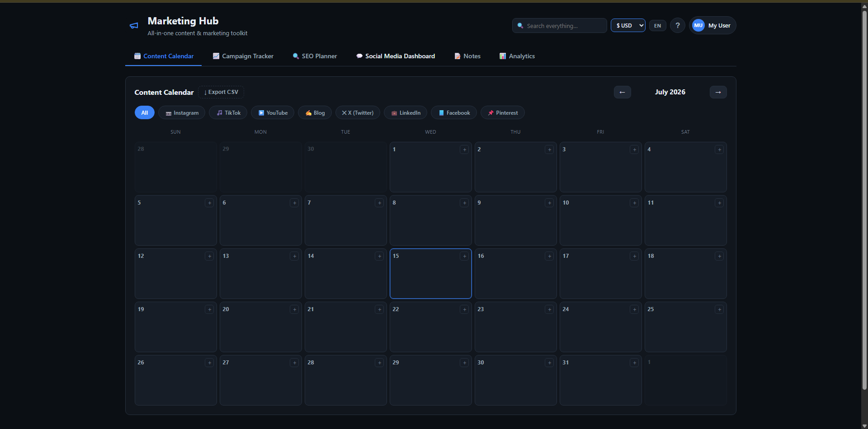Click the WED column header

pyautogui.click(x=430, y=132)
